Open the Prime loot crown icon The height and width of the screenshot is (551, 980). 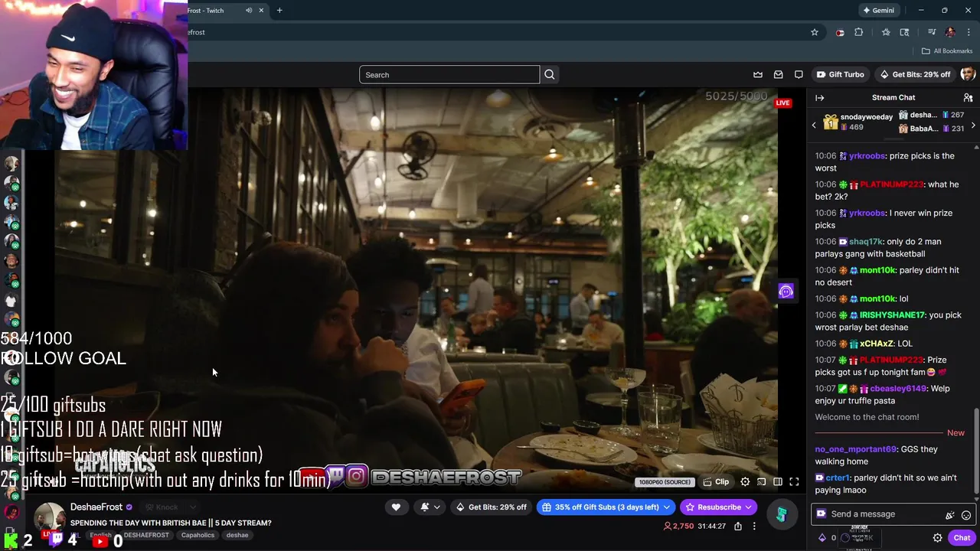[x=758, y=74]
